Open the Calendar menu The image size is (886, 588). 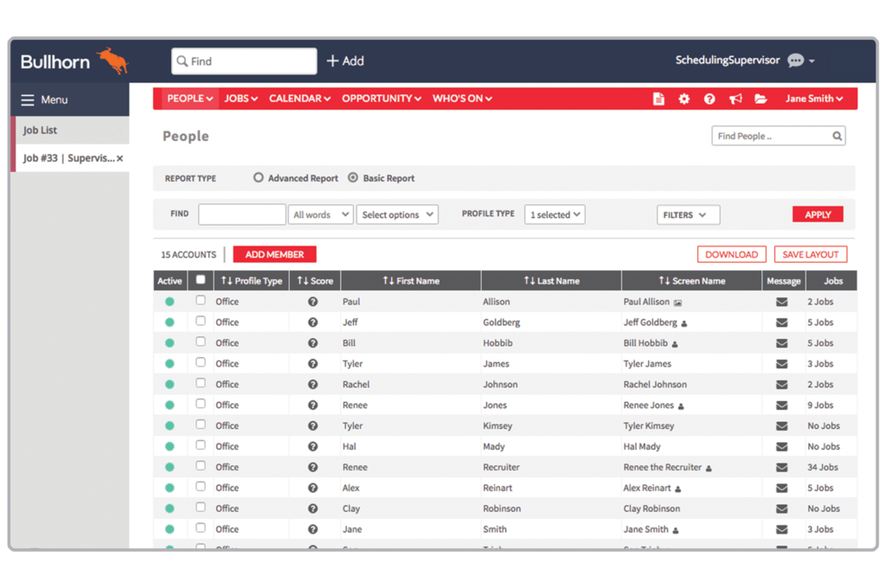coord(299,99)
